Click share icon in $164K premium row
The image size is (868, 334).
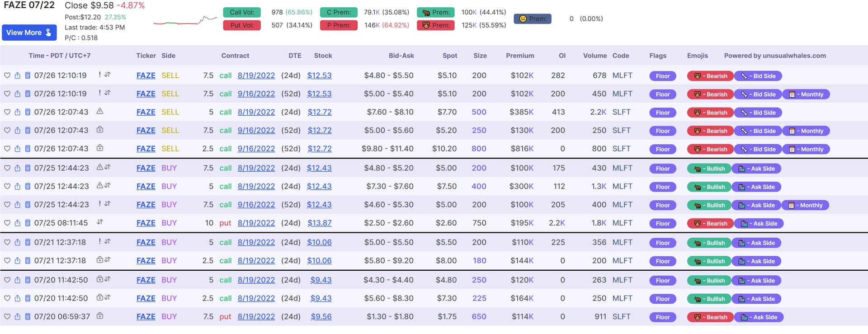pyautogui.click(x=18, y=299)
